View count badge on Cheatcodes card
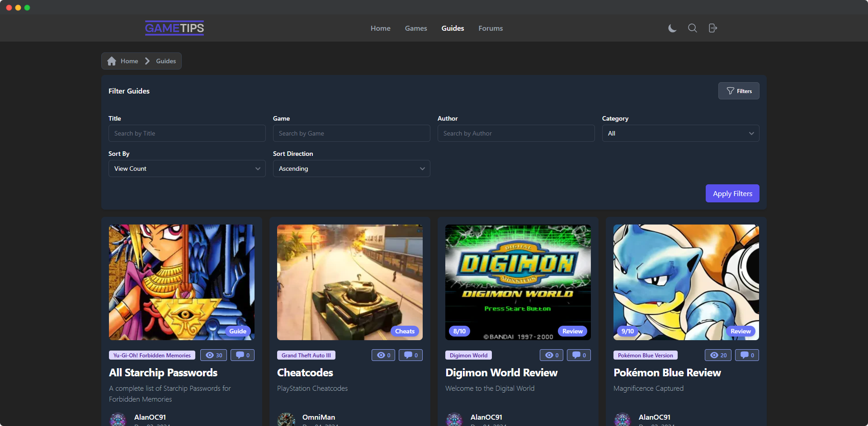The width and height of the screenshot is (868, 426). (x=383, y=355)
